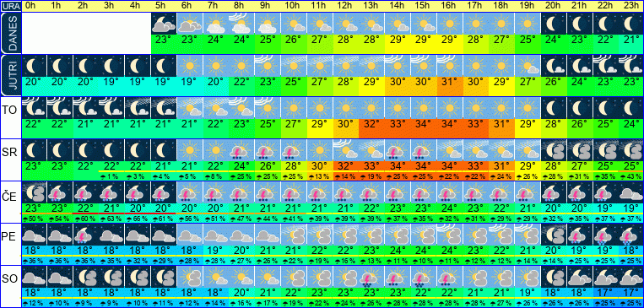Select the PE 7h overcast cloud icon

216,235
